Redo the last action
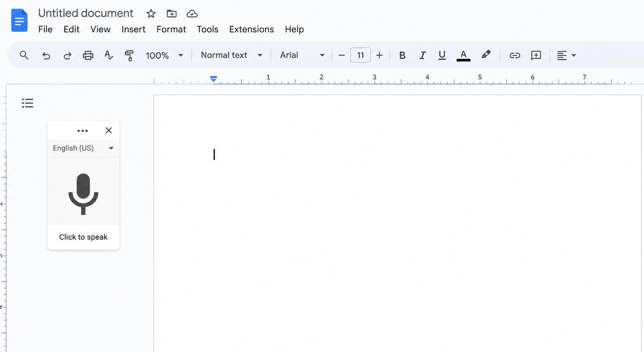This screenshot has height=352, width=644. pos(67,55)
